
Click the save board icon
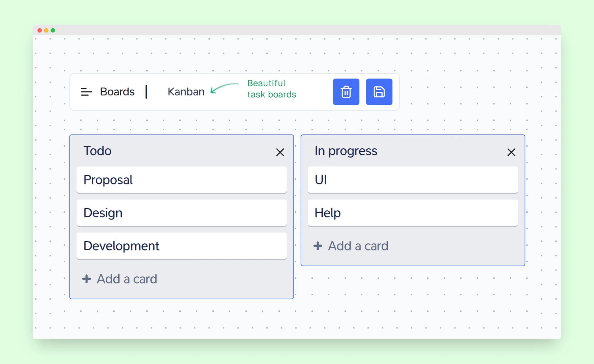[379, 92]
